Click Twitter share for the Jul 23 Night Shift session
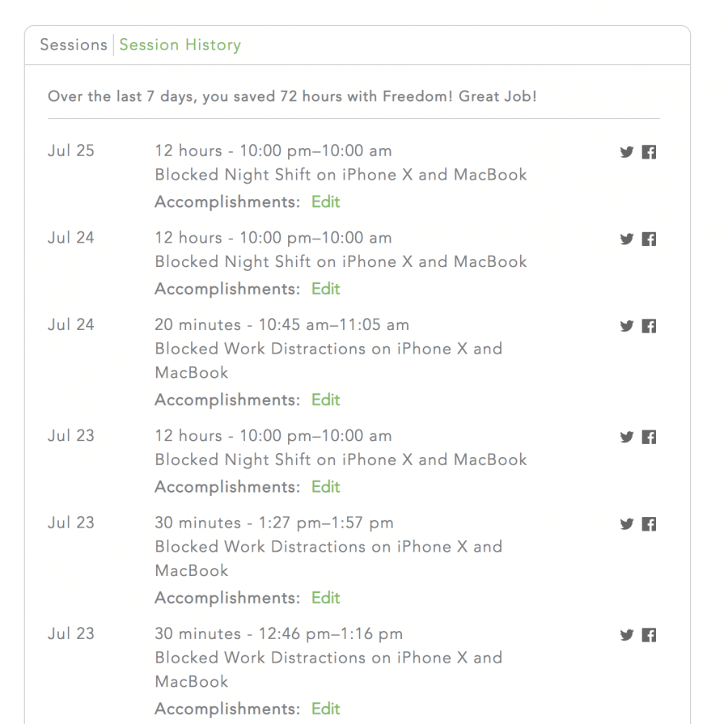This screenshot has width=728, height=724. coord(626,437)
